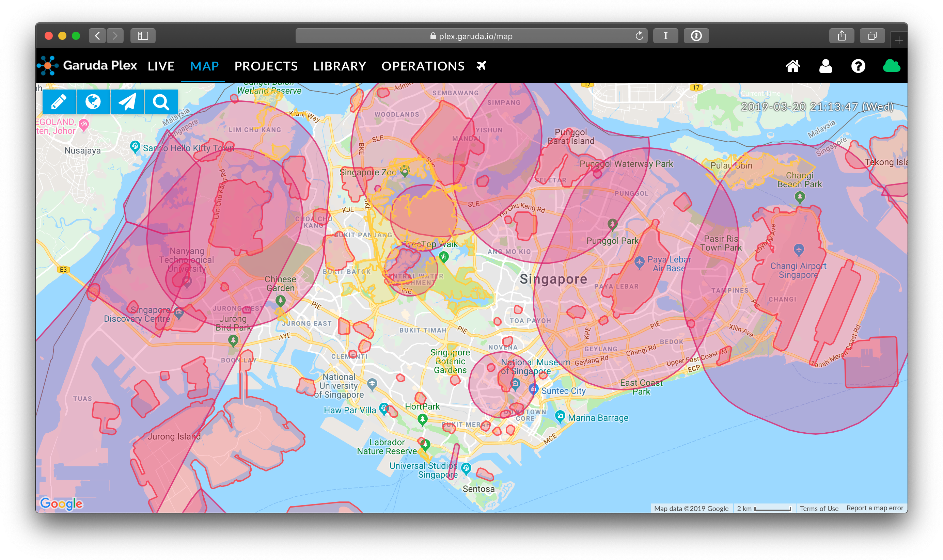Open the map search magnifier tool
Screen dimensions: 943x560
coord(161,102)
